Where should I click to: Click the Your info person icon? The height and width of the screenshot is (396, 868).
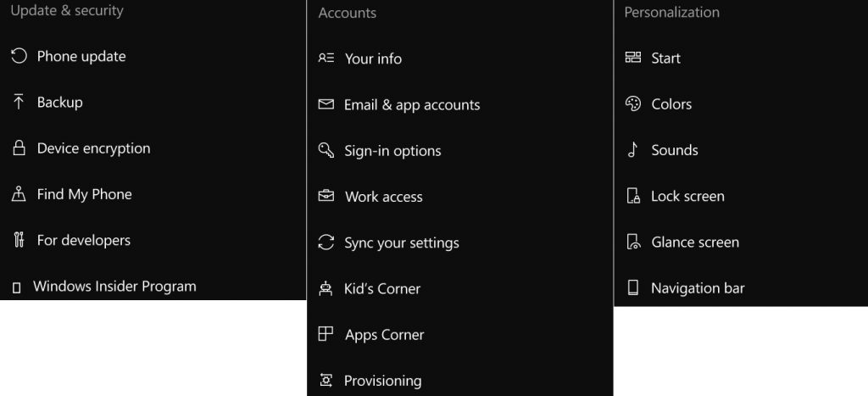[326, 59]
